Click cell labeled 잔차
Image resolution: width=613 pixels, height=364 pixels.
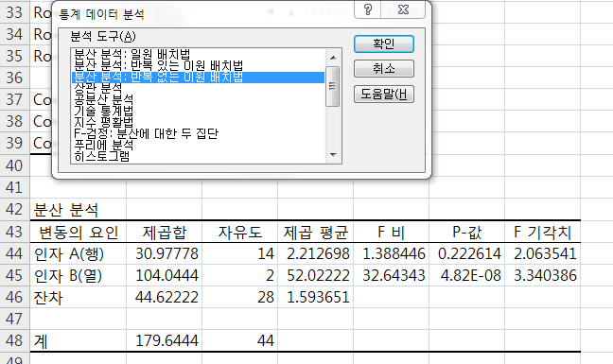click(x=79, y=298)
